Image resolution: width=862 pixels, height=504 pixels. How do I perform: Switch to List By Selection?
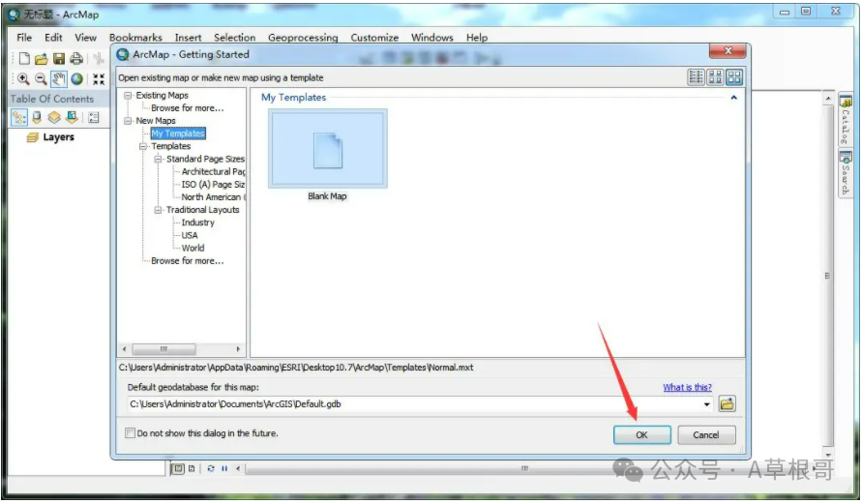(72, 117)
